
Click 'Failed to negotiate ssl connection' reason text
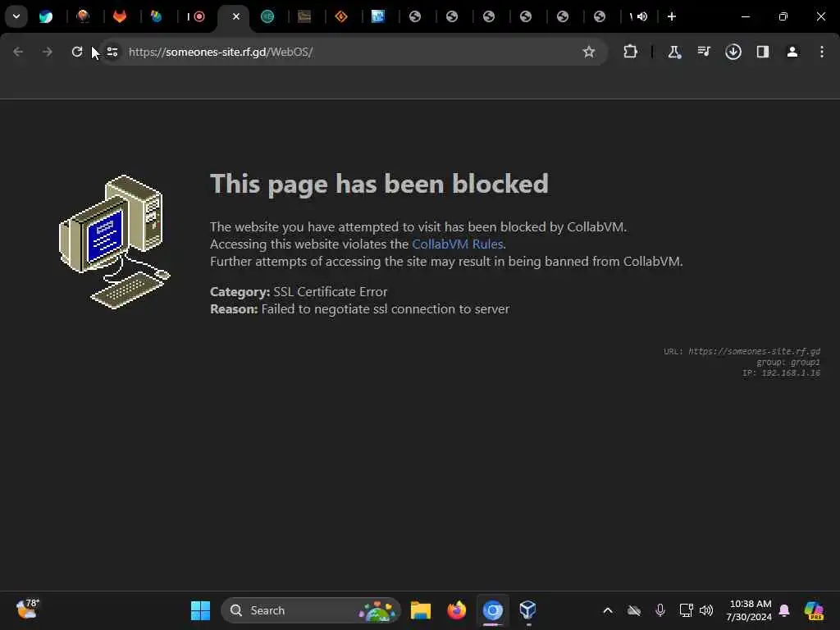pyautogui.click(x=386, y=309)
